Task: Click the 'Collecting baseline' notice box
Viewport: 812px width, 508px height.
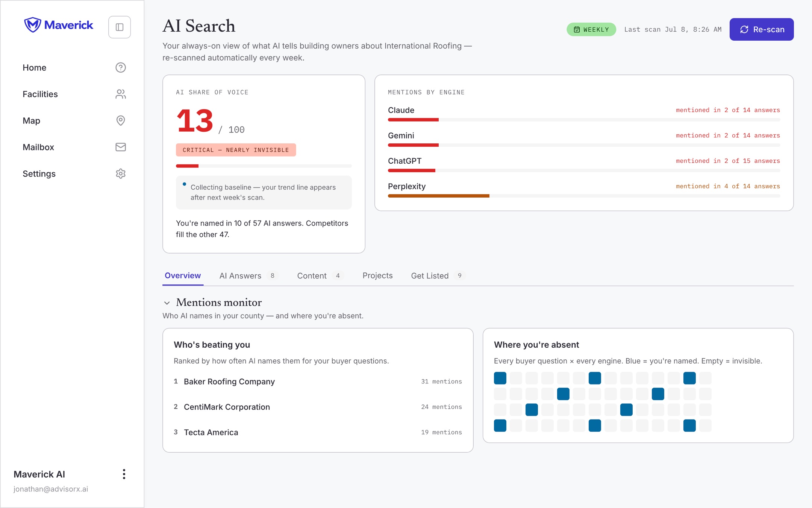Action: click(264, 192)
